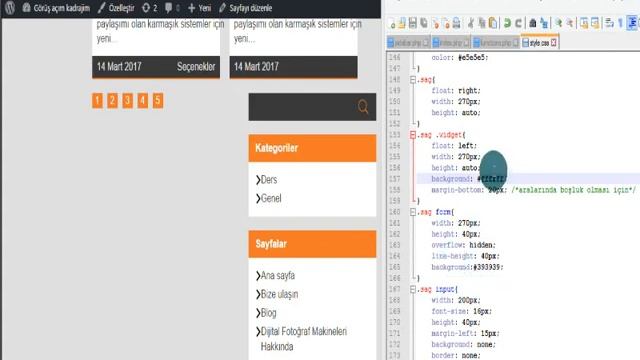
Task: Open Dijital Fotoğraf Makineleri Hakkında link
Action: [303, 339]
